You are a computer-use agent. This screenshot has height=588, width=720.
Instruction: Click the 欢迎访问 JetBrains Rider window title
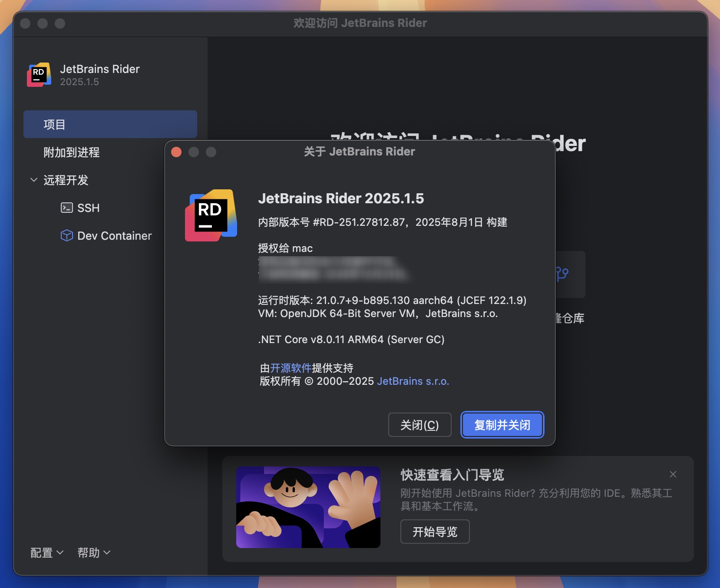coord(360,23)
